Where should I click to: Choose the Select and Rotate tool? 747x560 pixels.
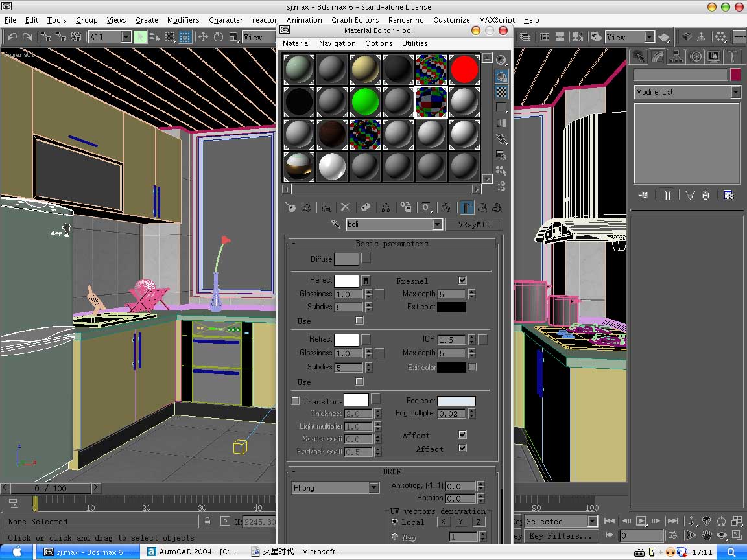[218, 37]
